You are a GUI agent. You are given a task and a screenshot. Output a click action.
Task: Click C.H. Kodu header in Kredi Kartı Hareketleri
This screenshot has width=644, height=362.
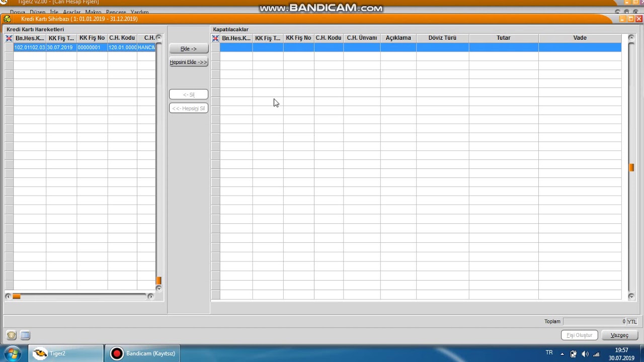coord(122,38)
